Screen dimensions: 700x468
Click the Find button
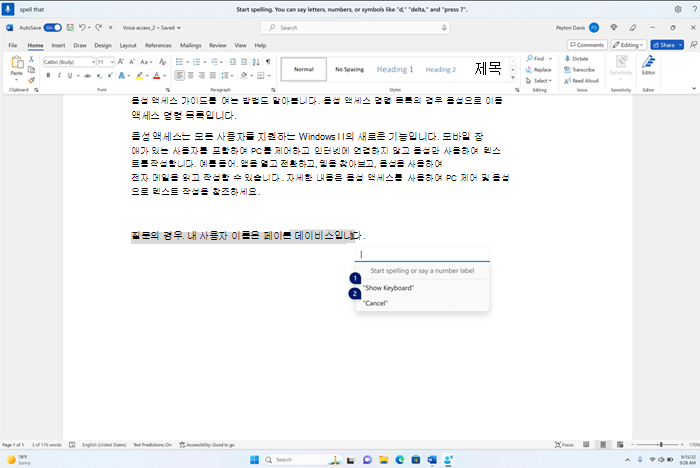(x=535, y=58)
